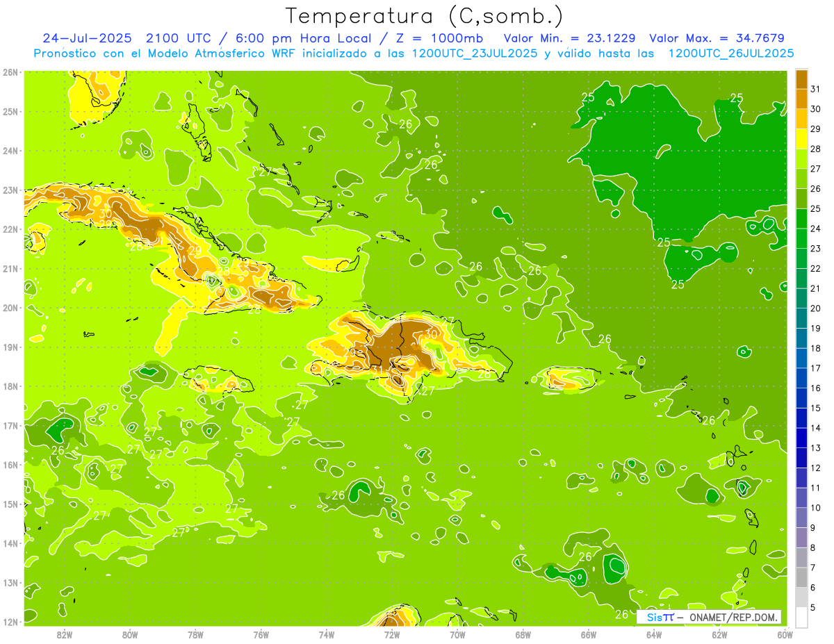Click the '10' value on the color bar

pos(816,508)
